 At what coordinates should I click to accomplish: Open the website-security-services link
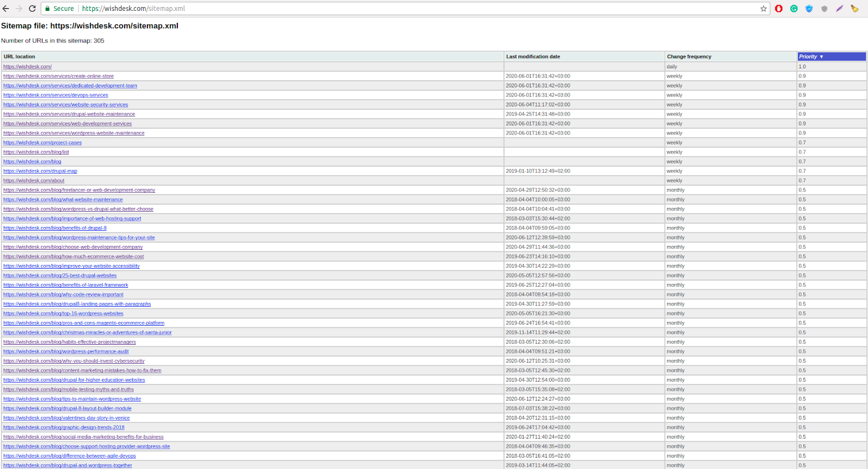point(66,105)
